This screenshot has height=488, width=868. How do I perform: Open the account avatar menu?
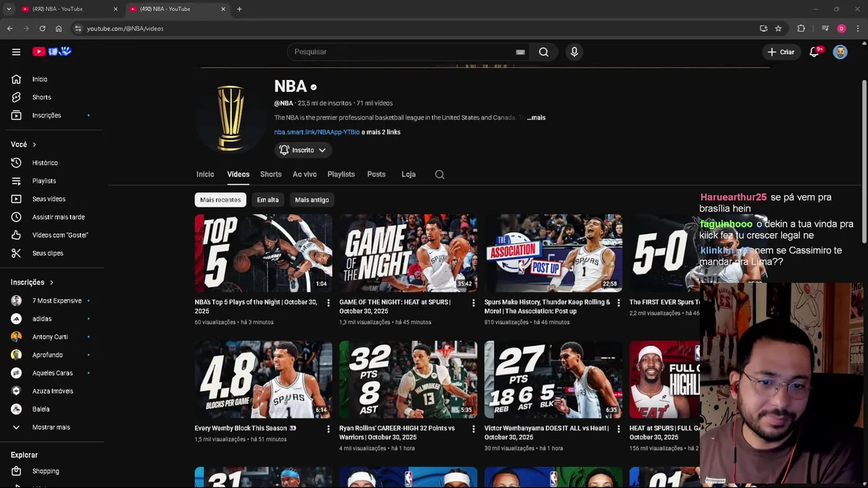pos(840,52)
